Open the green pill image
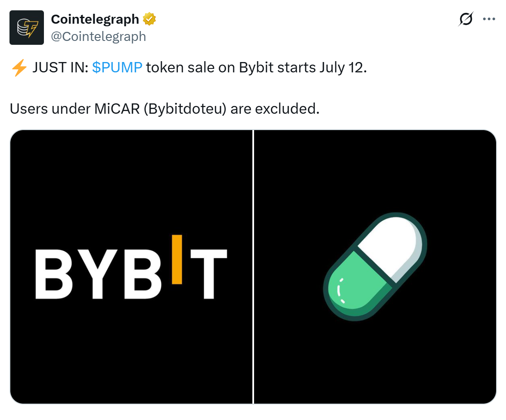This screenshot has width=506, height=420. pyautogui.click(x=375, y=267)
